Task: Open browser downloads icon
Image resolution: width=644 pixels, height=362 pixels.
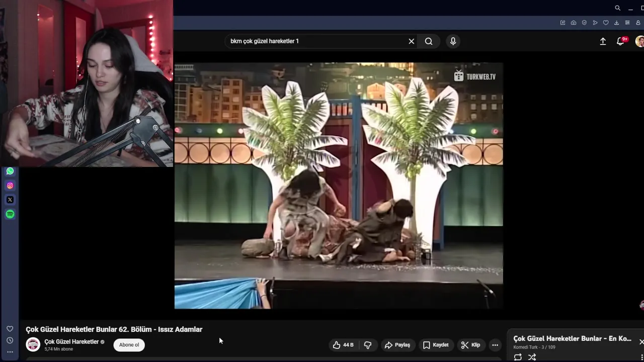Action: (616, 23)
